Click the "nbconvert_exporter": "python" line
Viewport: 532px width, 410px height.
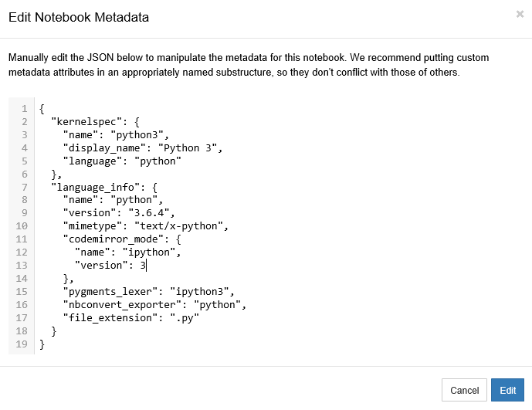click(x=154, y=304)
